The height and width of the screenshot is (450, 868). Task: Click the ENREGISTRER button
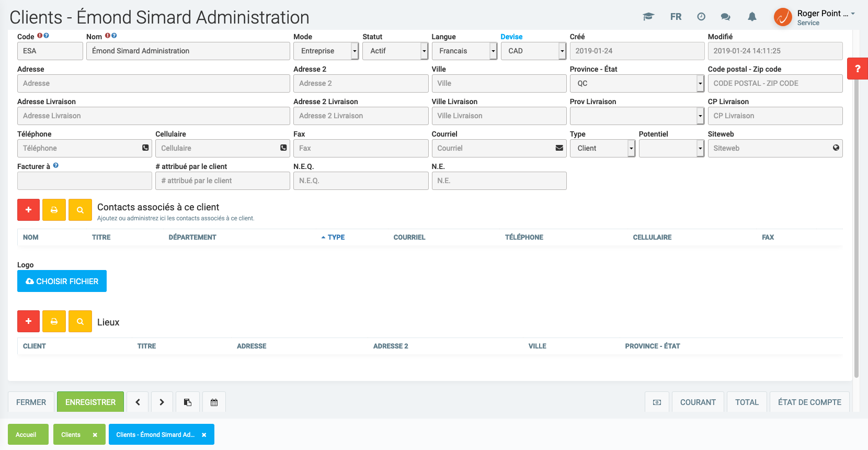click(90, 402)
